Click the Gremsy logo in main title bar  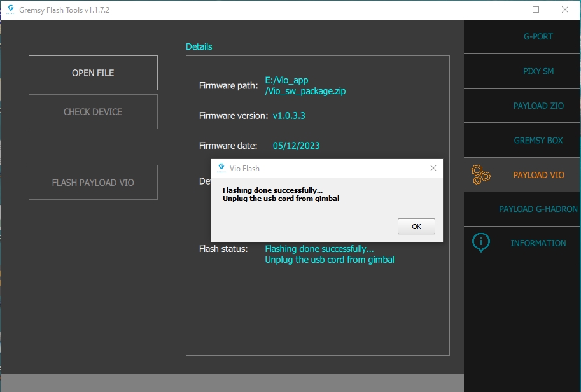pyautogui.click(x=11, y=10)
